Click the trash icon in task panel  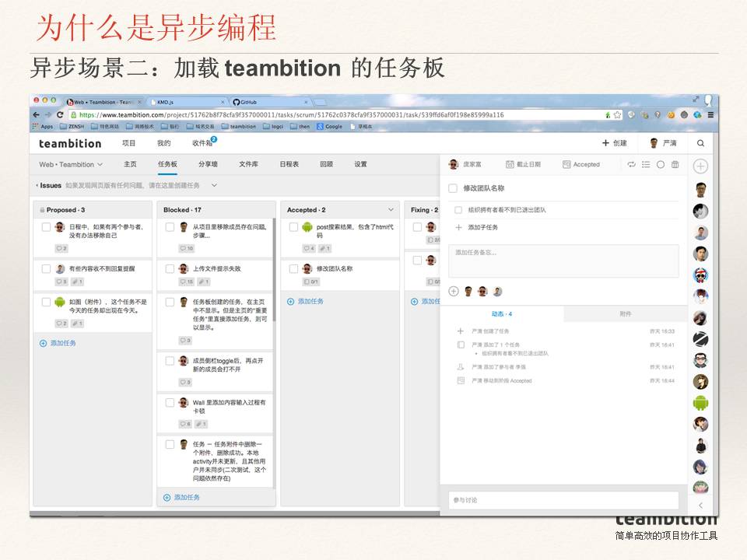[675, 165]
